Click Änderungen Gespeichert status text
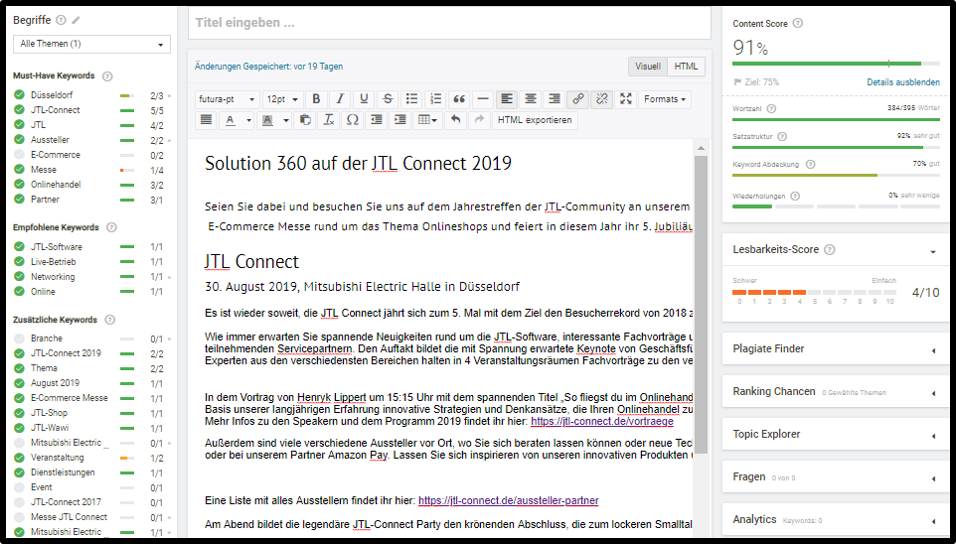This screenshot has width=956, height=544. tap(269, 66)
